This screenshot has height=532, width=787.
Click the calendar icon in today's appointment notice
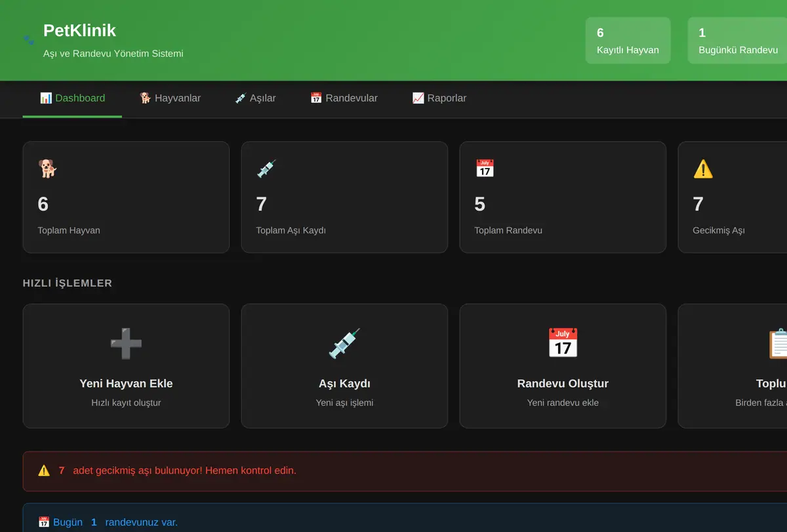coord(44,522)
